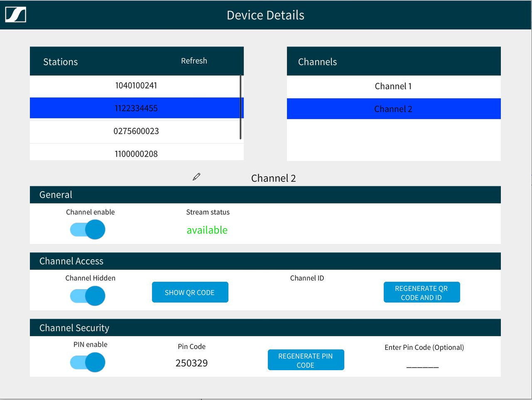Choose station 0275600023

tap(136, 131)
